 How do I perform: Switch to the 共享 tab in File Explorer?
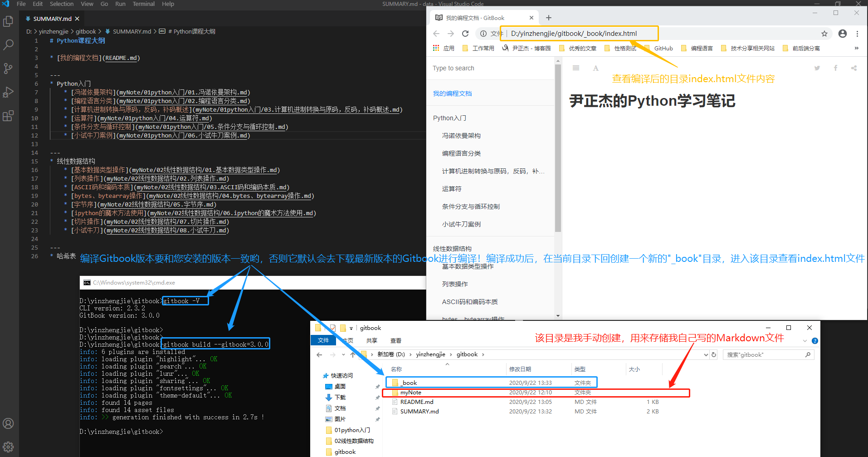pos(371,340)
